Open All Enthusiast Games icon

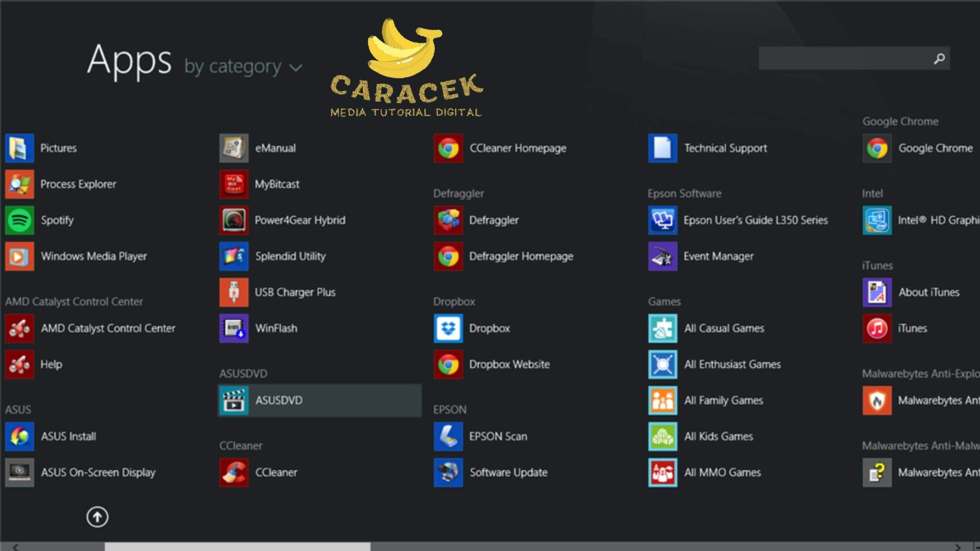663,364
